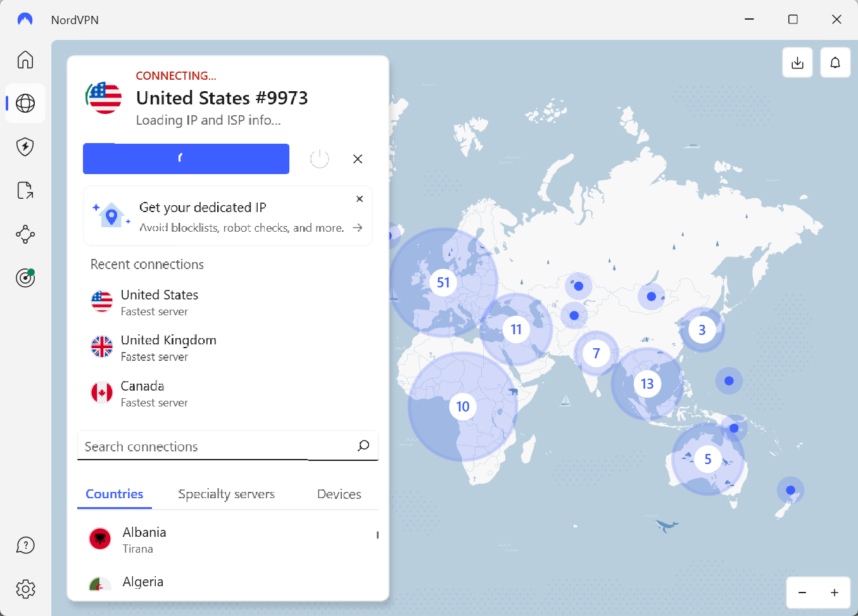Open Threat Protection via the shield icon

[x=25, y=146]
